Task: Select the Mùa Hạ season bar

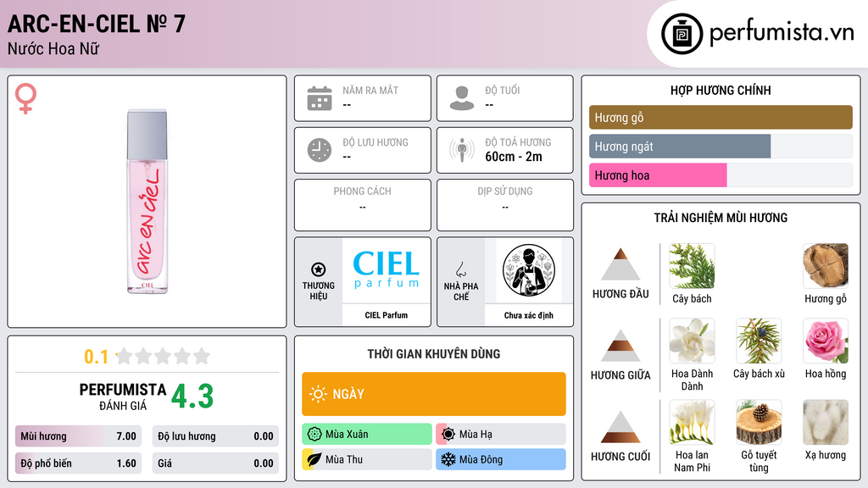Action: pyautogui.click(x=501, y=435)
